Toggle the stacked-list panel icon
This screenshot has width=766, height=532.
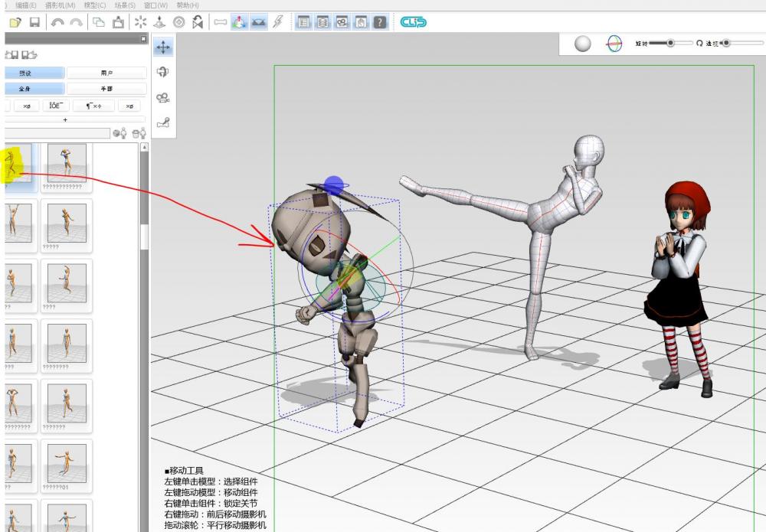pyautogui.click(x=322, y=22)
